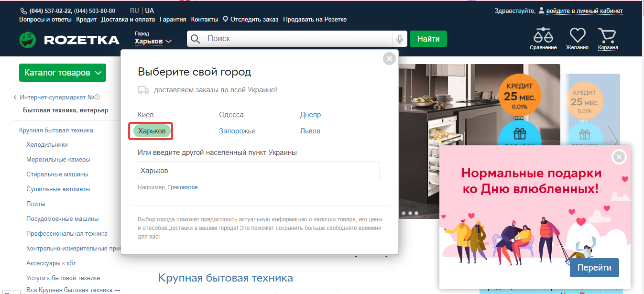644x294 pixels.
Task: Open Плиты category
Action: pyautogui.click(x=36, y=204)
